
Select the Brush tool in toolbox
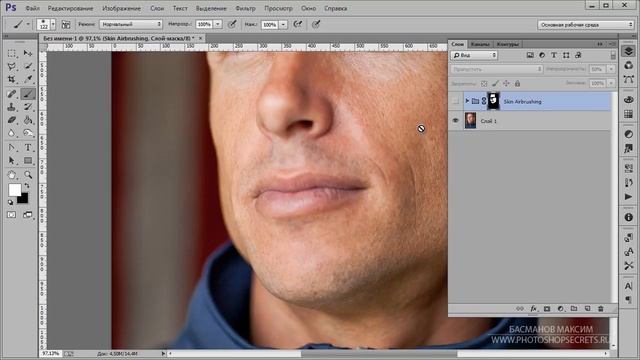tap(28, 94)
